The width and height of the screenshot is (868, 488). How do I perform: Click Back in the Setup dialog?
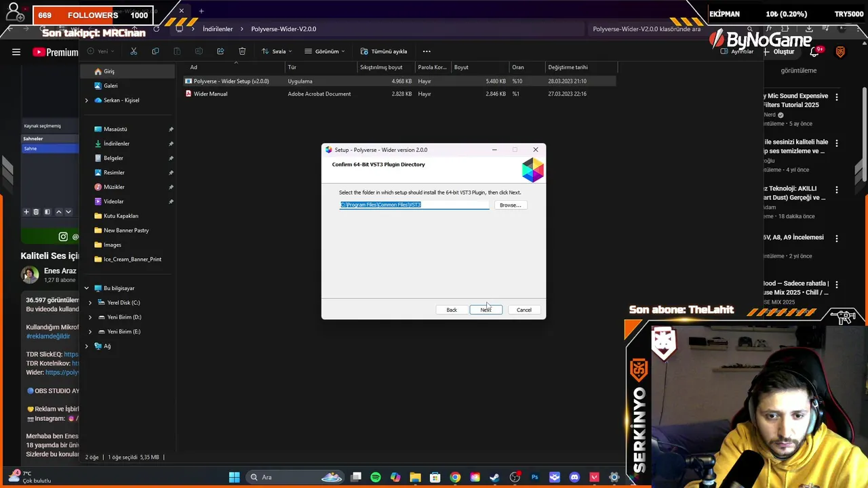click(x=452, y=310)
